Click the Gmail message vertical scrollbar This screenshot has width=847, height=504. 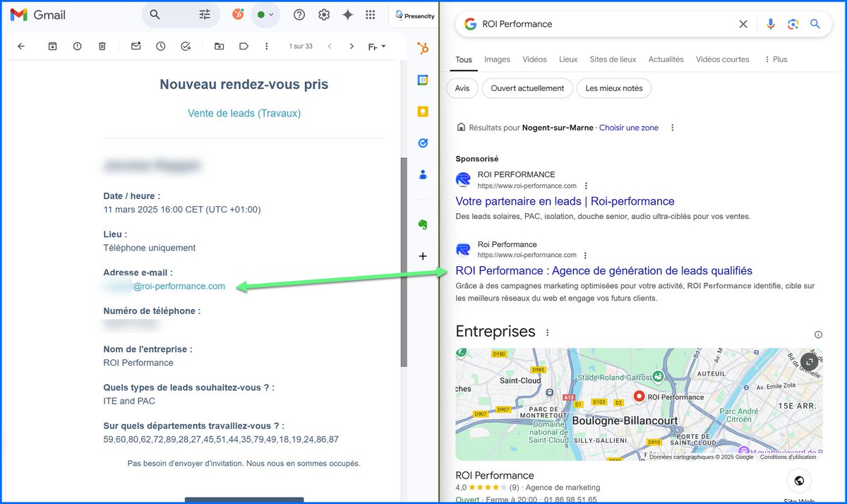click(x=404, y=261)
